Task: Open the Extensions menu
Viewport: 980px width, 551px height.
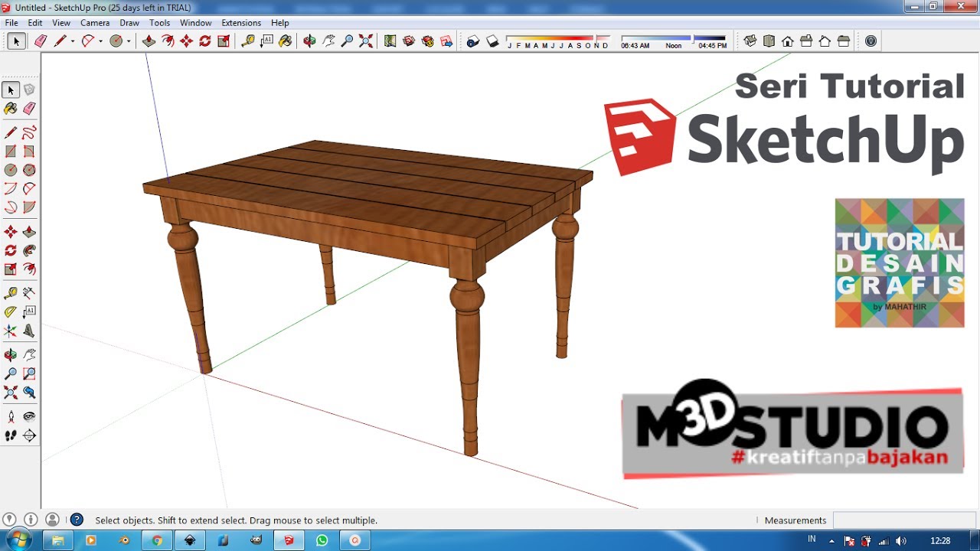Action: point(241,23)
